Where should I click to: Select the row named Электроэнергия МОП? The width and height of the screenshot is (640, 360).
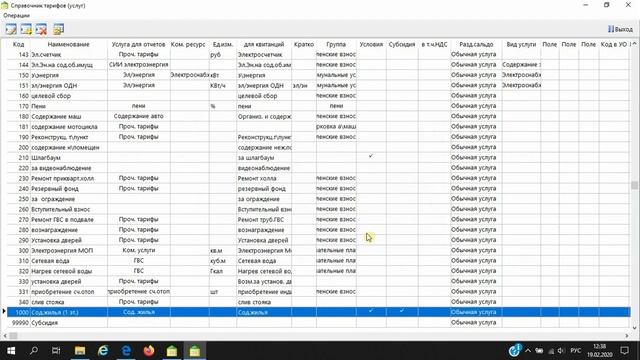[x=318, y=250]
